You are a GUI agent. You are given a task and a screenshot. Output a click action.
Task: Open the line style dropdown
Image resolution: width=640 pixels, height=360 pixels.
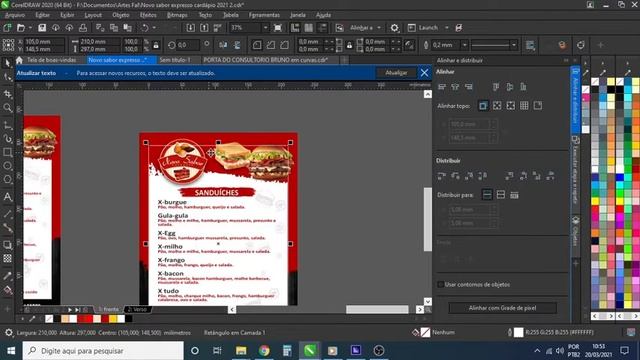click(514, 45)
